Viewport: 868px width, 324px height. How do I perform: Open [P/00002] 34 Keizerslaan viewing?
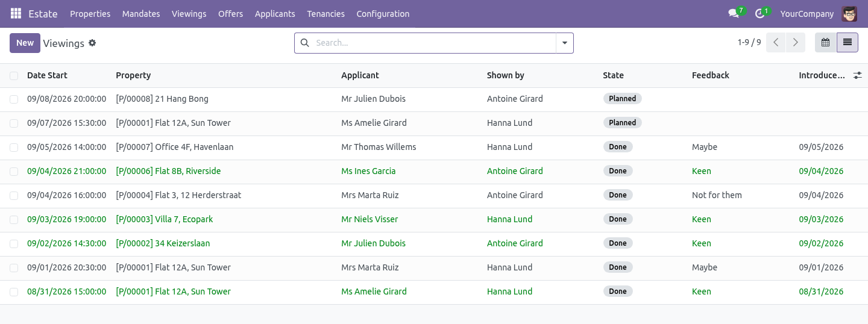pyautogui.click(x=163, y=243)
